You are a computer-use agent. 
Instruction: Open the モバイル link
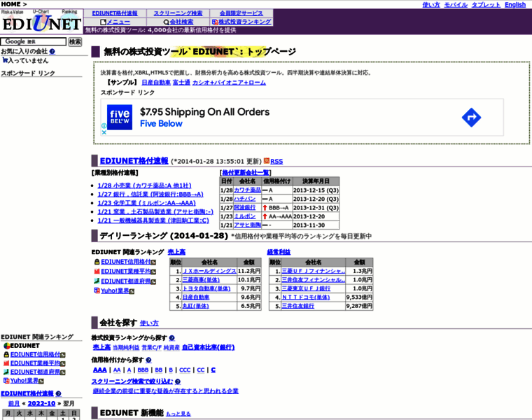click(x=456, y=5)
